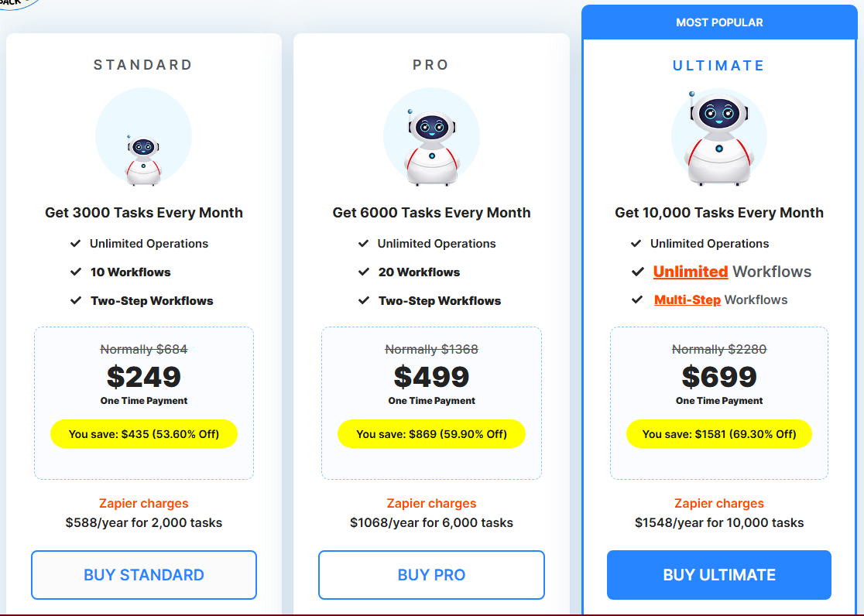Click Get 6000 Tasks Every Month heading
Viewport: 864px width, 616px height.
click(x=431, y=213)
